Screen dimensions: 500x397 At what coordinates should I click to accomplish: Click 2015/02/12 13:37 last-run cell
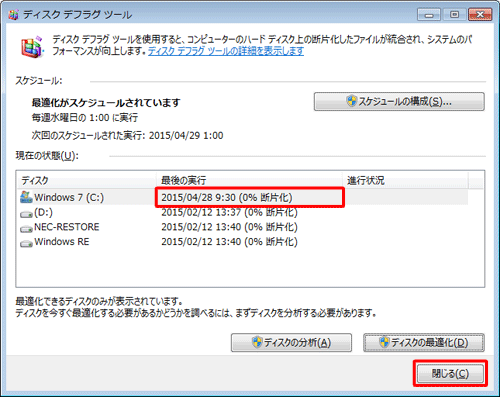tap(229, 212)
